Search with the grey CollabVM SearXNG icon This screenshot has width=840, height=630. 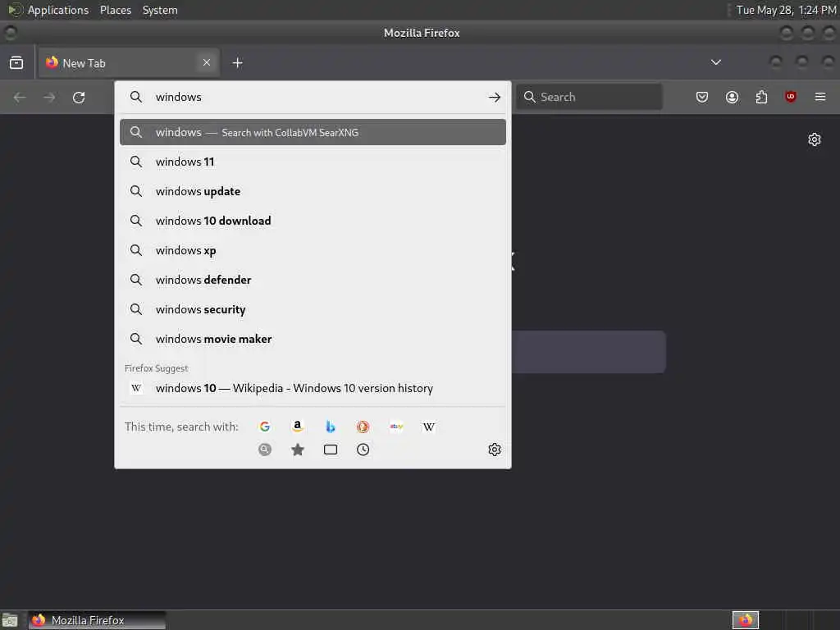[x=265, y=450]
